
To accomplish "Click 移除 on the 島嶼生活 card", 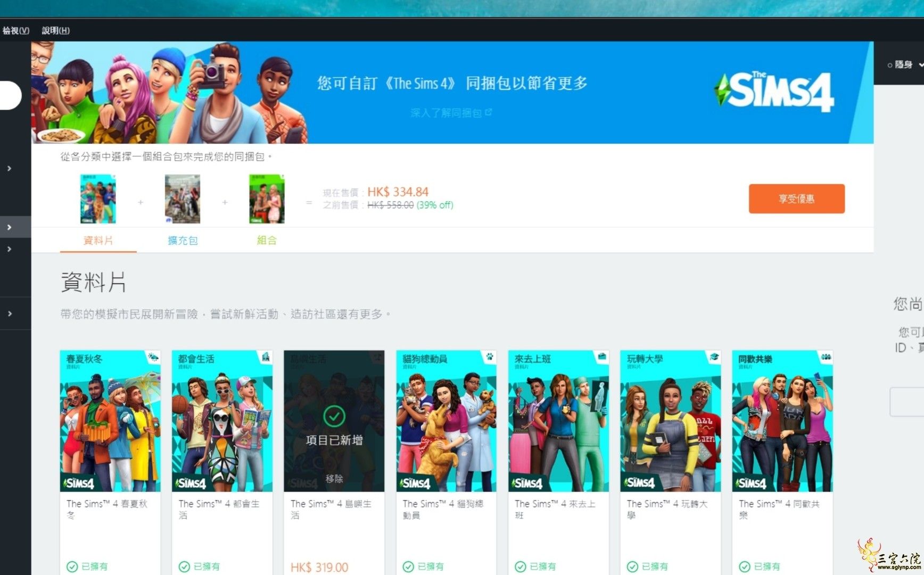I will point(334,479).
